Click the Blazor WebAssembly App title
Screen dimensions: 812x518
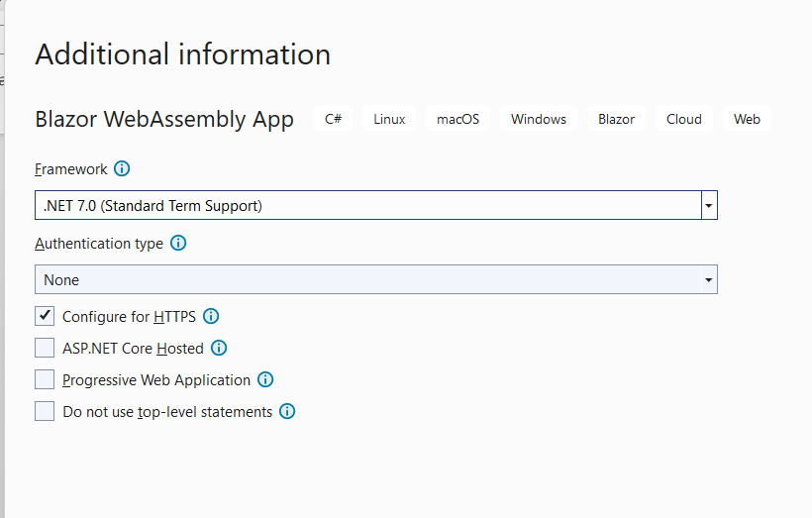click(x=164, y=120)
